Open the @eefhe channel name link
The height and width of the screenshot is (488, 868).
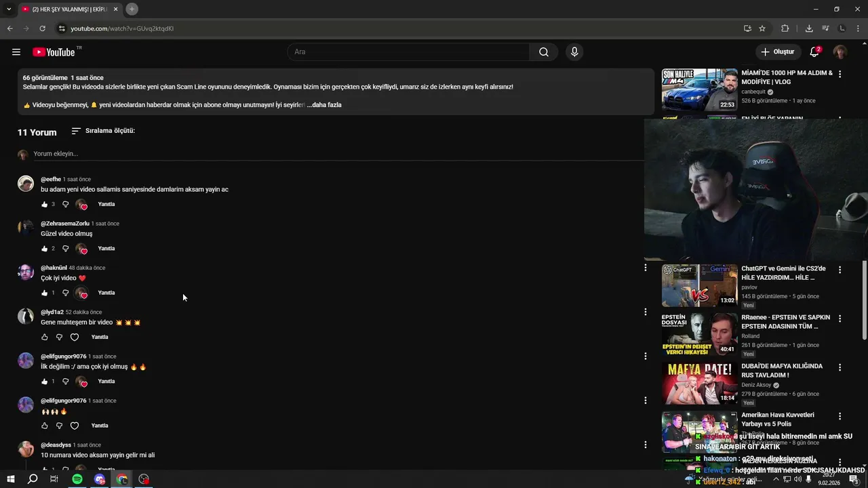click(51, 180)
